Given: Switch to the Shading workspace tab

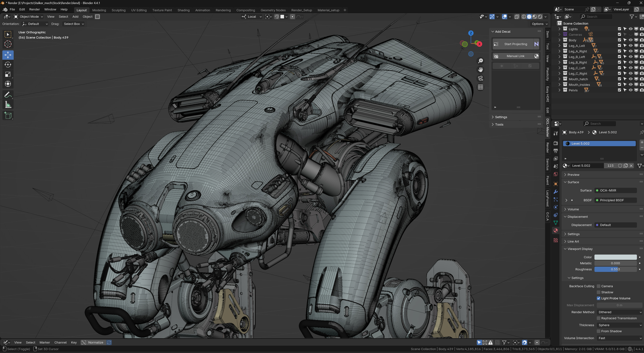Looking at the screenshot, I should pos(183,10).
